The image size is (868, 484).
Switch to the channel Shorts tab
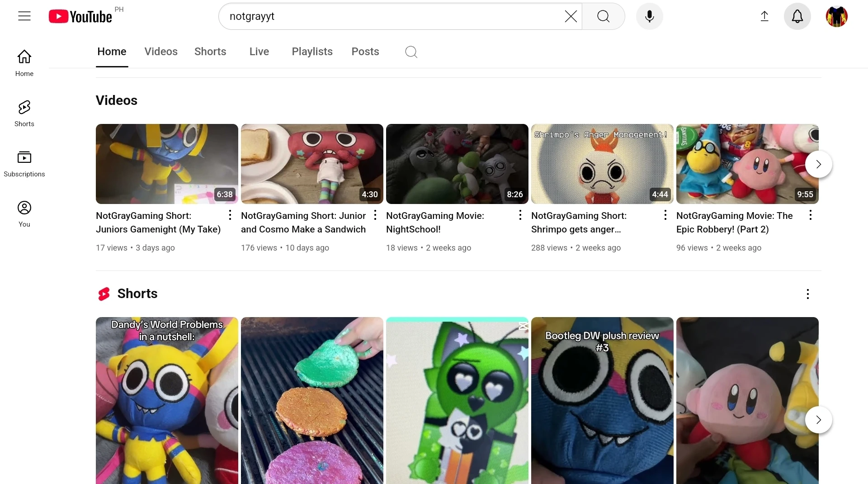[210, 52]
